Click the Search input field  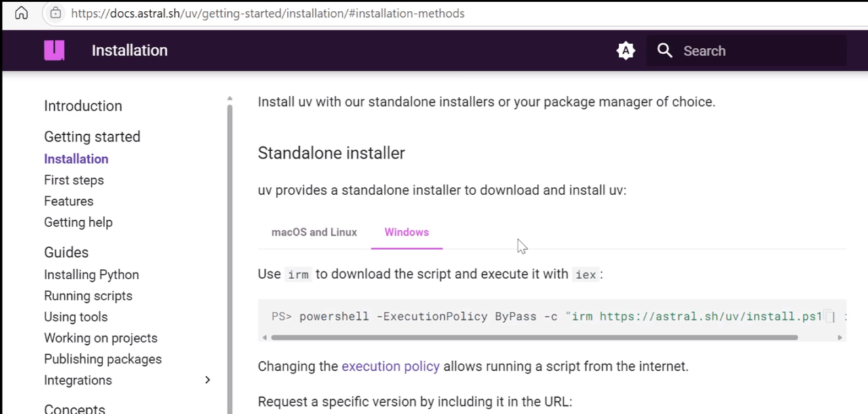pyautogui.click(x=746, y=51)
